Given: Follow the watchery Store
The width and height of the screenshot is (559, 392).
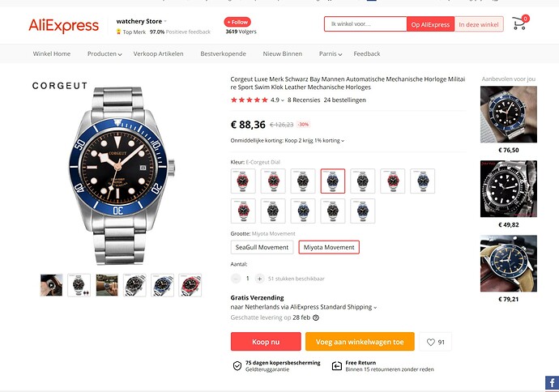Looking at the screenshot, I should (237, 20).
